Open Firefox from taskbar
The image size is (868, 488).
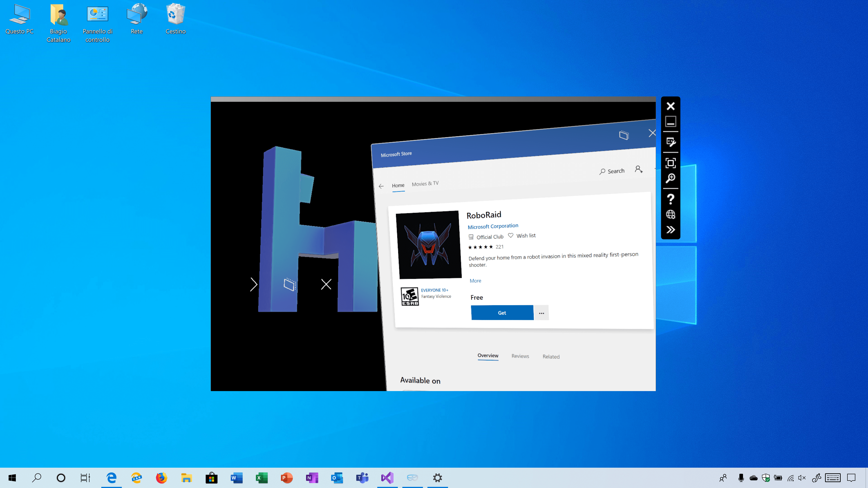point(161,478)
